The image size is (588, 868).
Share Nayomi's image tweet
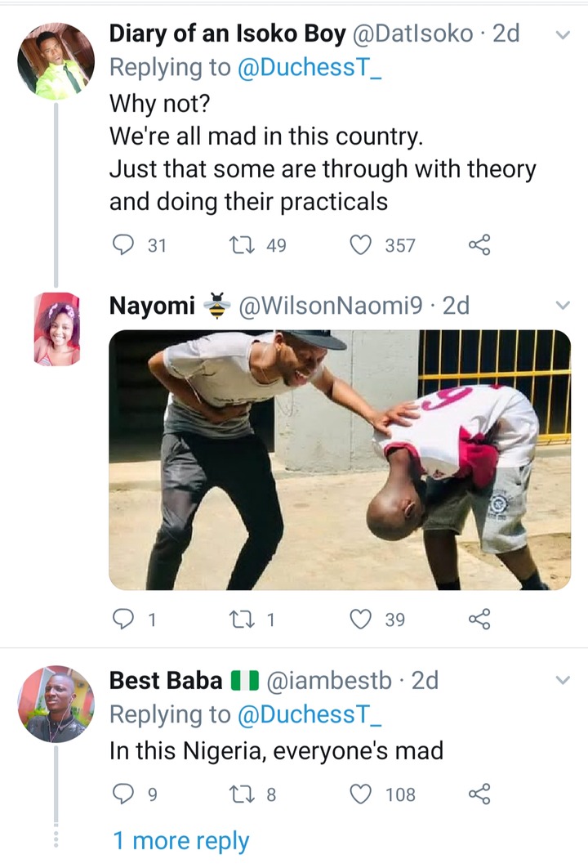click(479, 620)
